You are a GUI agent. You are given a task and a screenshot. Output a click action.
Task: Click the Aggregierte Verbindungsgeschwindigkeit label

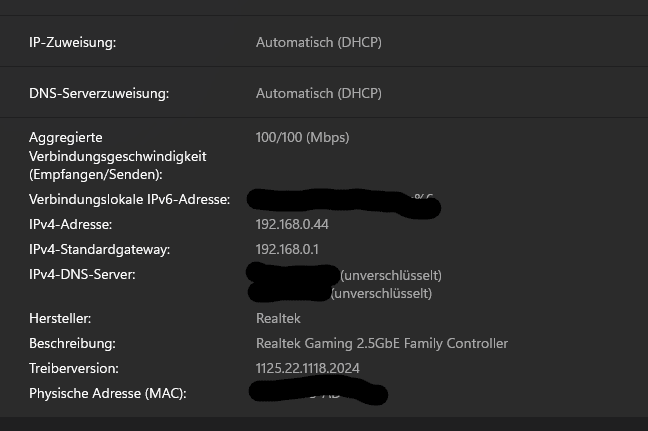coord(117,155)
